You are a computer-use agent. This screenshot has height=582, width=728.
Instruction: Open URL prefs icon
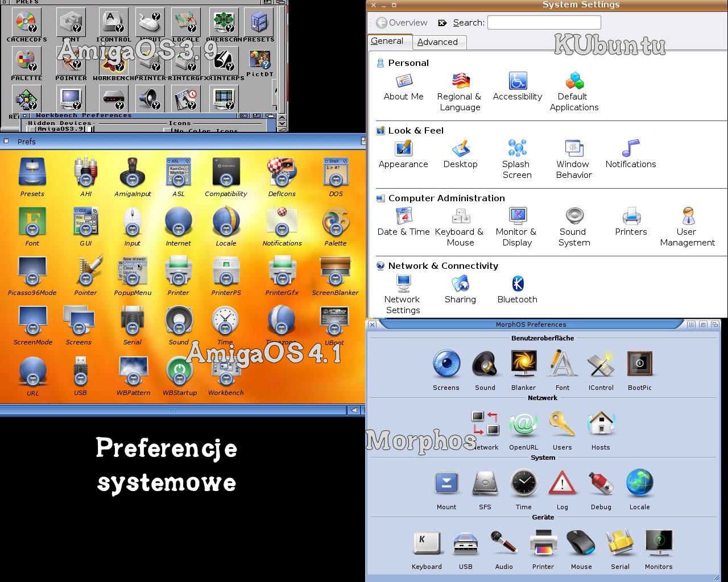[32, 371]
